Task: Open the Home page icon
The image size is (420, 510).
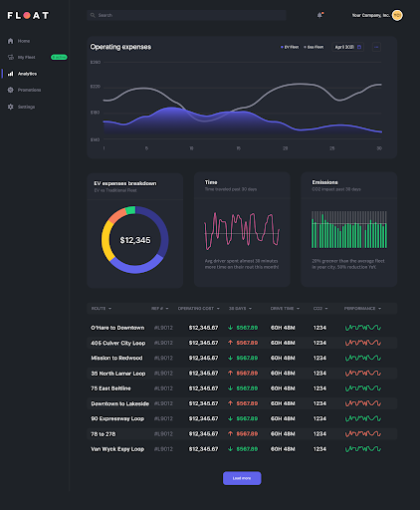Action: [x=11, y=41]
